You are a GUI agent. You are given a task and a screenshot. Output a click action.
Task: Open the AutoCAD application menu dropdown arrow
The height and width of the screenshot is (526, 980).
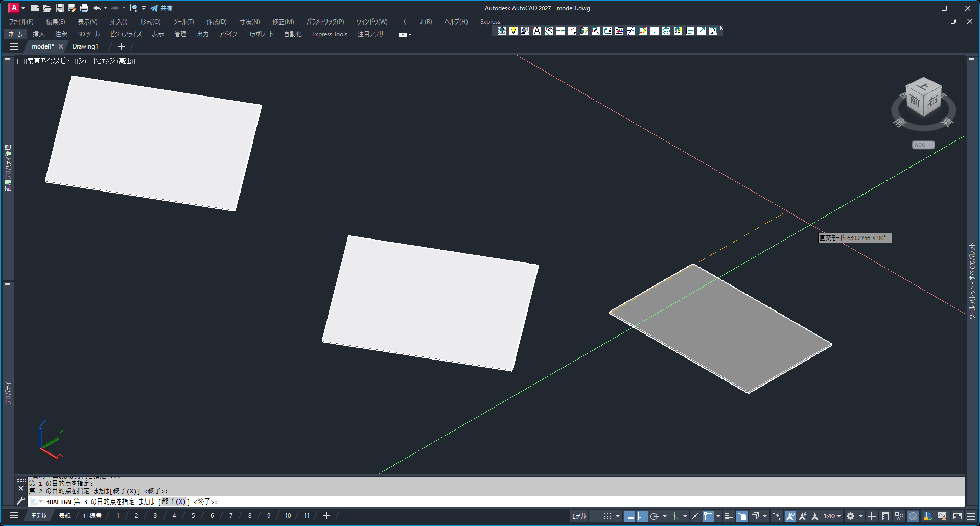point(23,8)
